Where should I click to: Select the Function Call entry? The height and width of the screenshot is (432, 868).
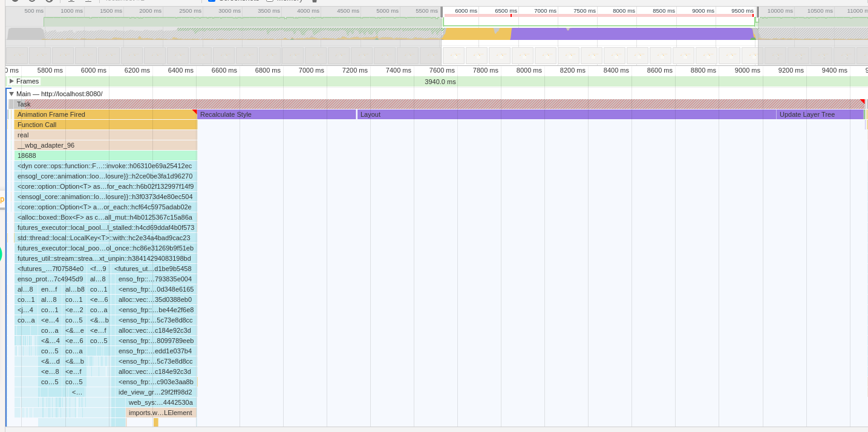coord(106,125)
